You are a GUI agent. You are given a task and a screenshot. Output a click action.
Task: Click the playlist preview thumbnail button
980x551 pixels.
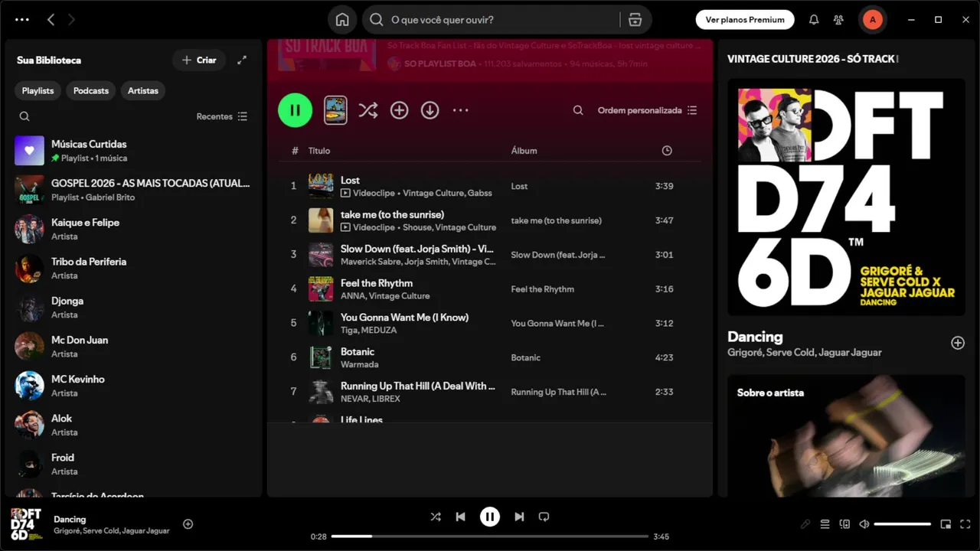coord(335,110)
